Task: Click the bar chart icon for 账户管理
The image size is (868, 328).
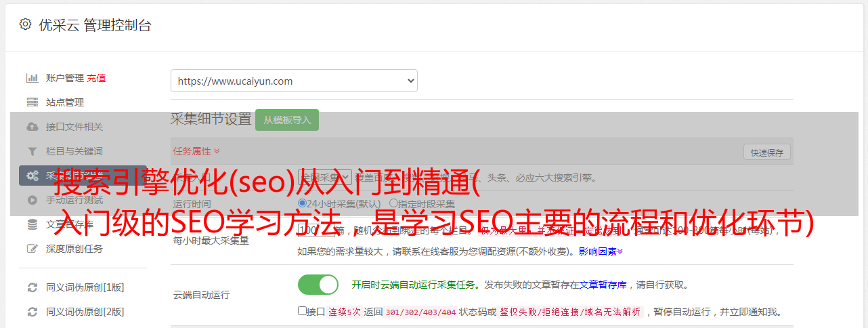Action: pos(32,78)
